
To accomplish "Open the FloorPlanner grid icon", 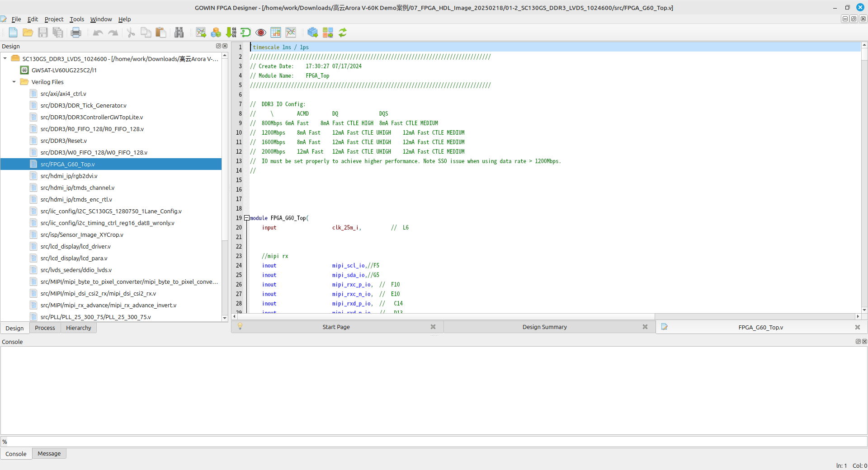I will click(x=276, y=33).
